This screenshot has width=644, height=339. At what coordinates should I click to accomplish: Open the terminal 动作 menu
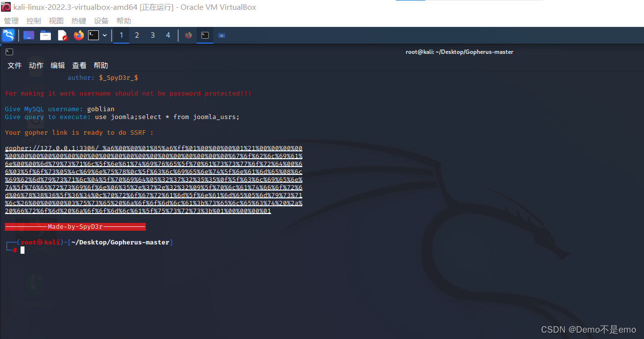coord(36,66)
